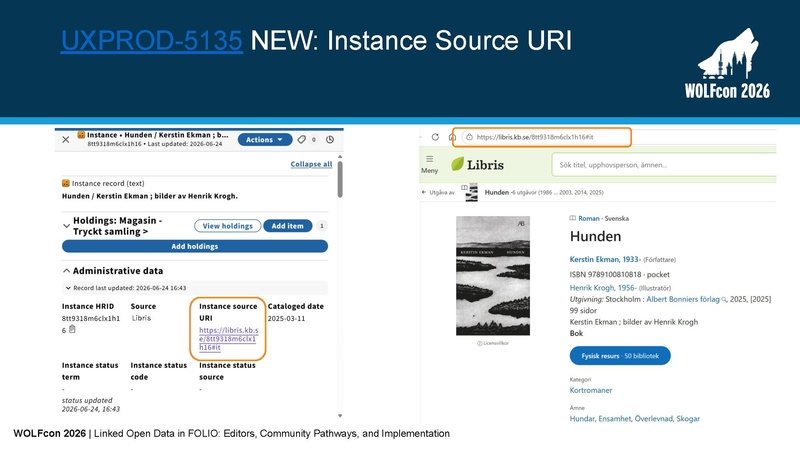The image size is (800, 450).
Task: Expand the Record last updated details
Action: 68,288
